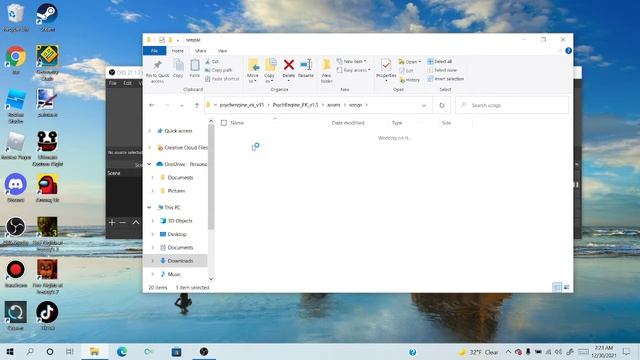The width and height of the screenshot is (640, 360).
Task: Sort by the Size column header
Action: click(446, 122)
